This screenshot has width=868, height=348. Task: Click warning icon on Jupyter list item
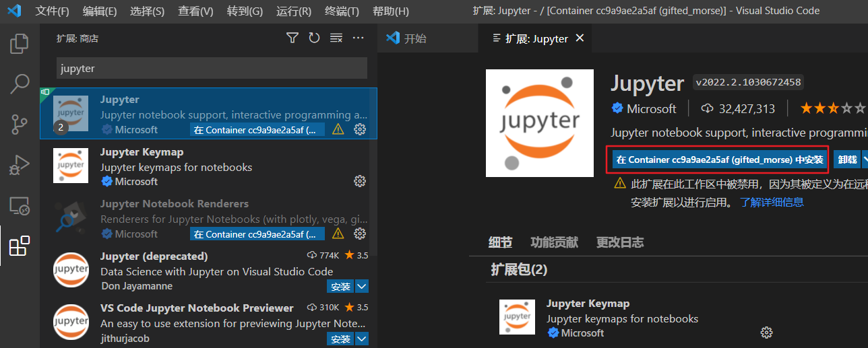tap(338, 129)
